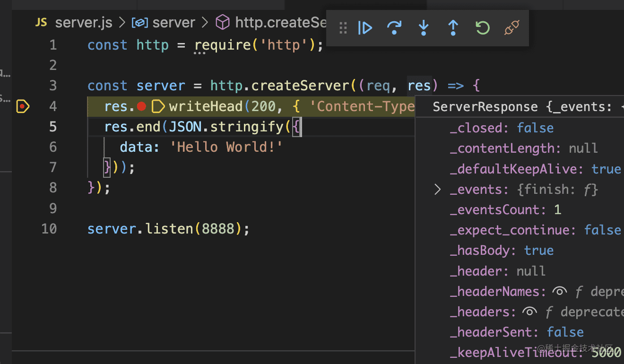Click the cube icon before http.createServer breadcrumb

(x=223, y=22)
